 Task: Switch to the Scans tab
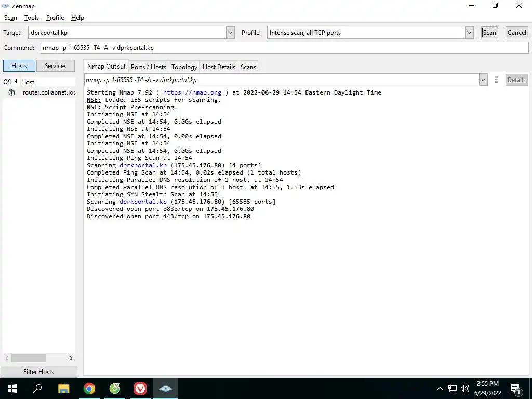[248, 67]
